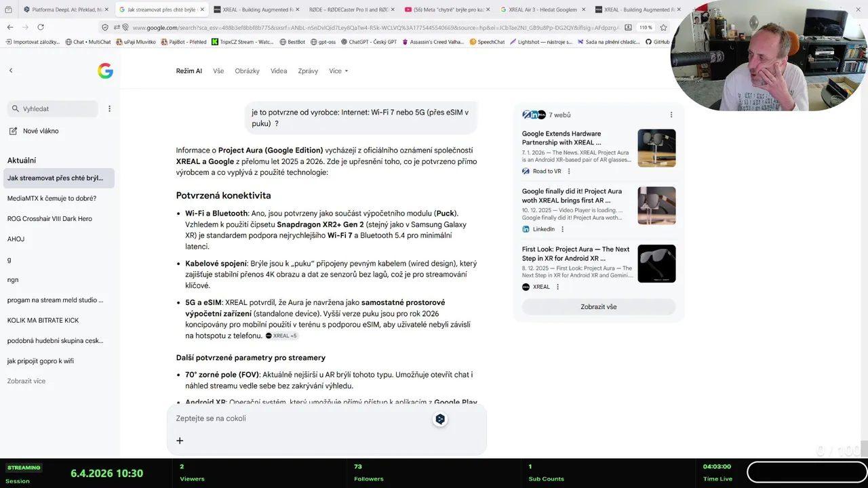Close the Platforma DeepL AI tab
Viewport: 868px width, 488px height.
[x=108, y=9]
